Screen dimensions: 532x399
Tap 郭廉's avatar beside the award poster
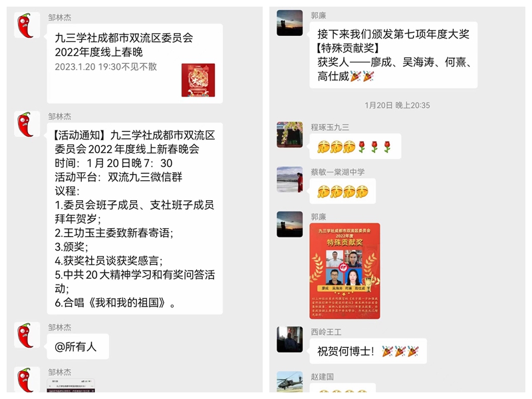click(290, 224)
